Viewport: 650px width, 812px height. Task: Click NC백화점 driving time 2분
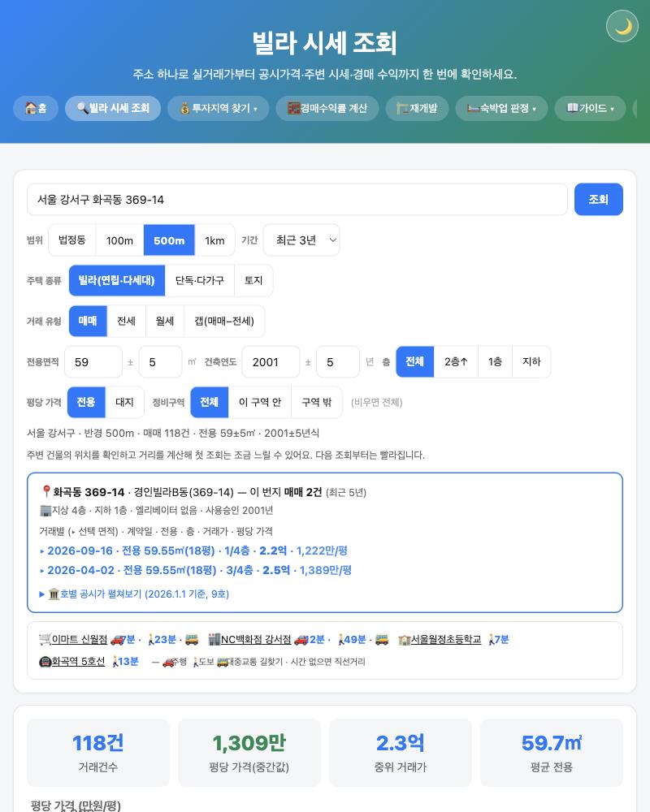tap(317, 640)
